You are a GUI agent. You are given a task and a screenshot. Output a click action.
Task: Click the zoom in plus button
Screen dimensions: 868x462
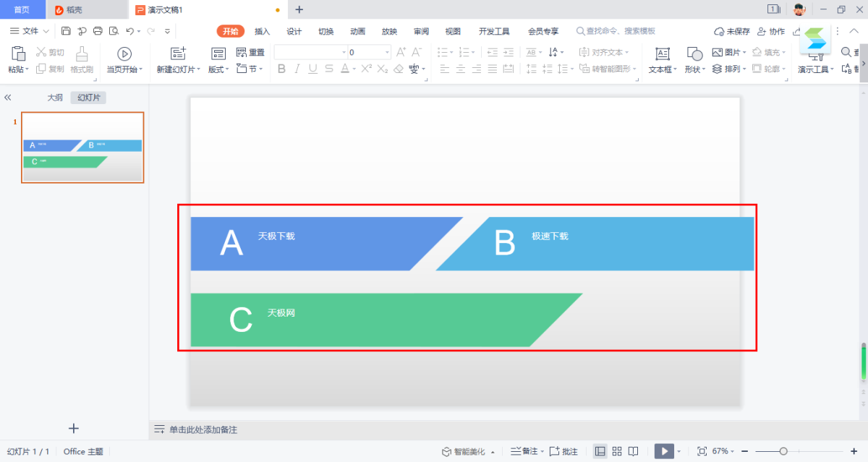[854, 451]
